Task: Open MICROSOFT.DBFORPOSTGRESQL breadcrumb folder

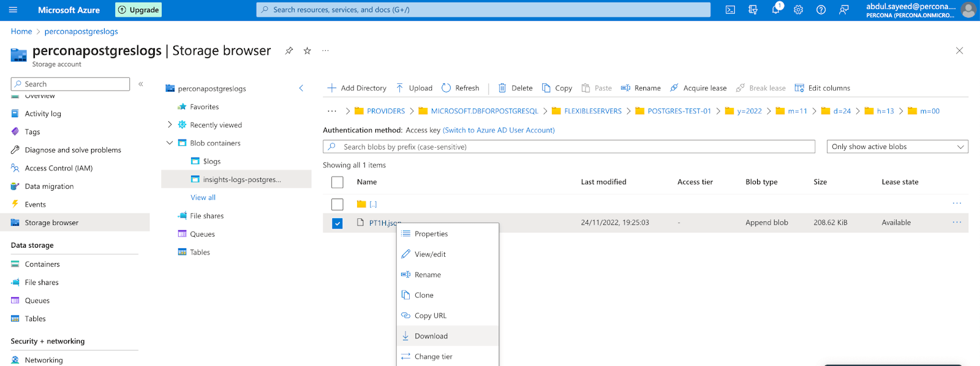Action: 484,111
